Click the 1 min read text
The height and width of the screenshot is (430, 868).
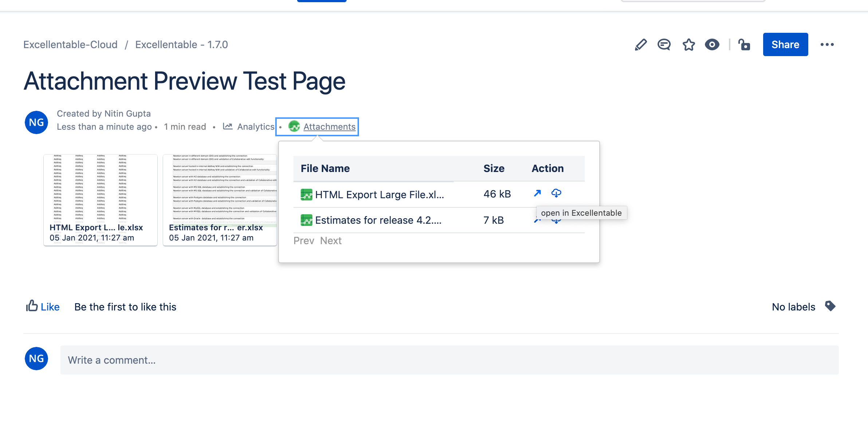coord(185,127)
